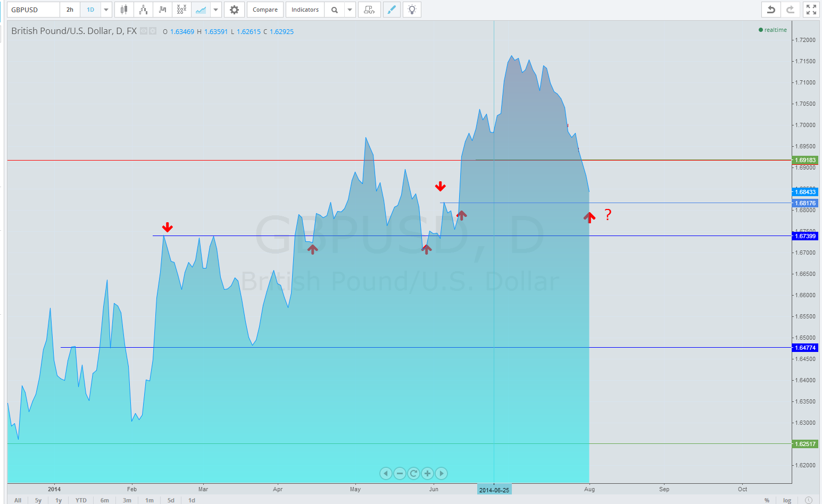Select the 5y date range tab
This screenshot has height=504, width=822.
click(x=38, y=500)
